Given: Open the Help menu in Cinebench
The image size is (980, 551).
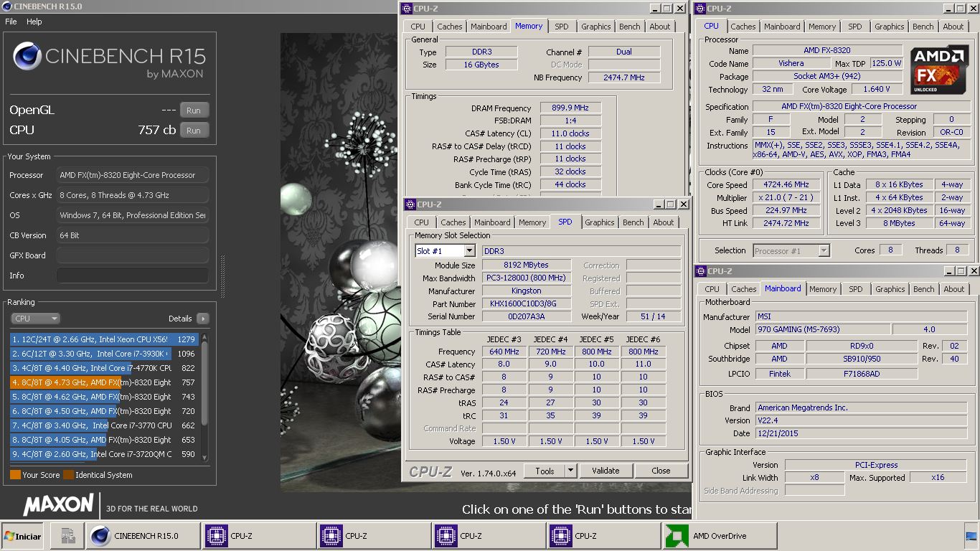Looking at the screenshot, I should 34,22.
